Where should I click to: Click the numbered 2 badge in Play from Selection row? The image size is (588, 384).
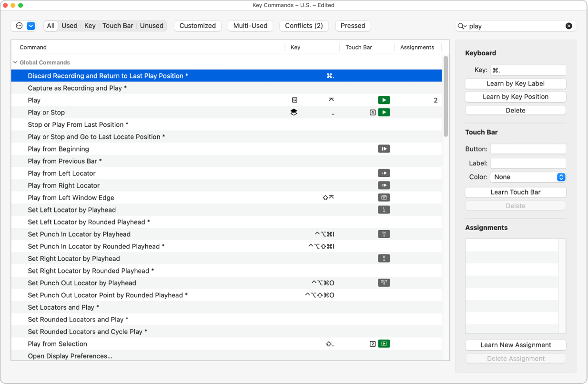pos(373,344)
